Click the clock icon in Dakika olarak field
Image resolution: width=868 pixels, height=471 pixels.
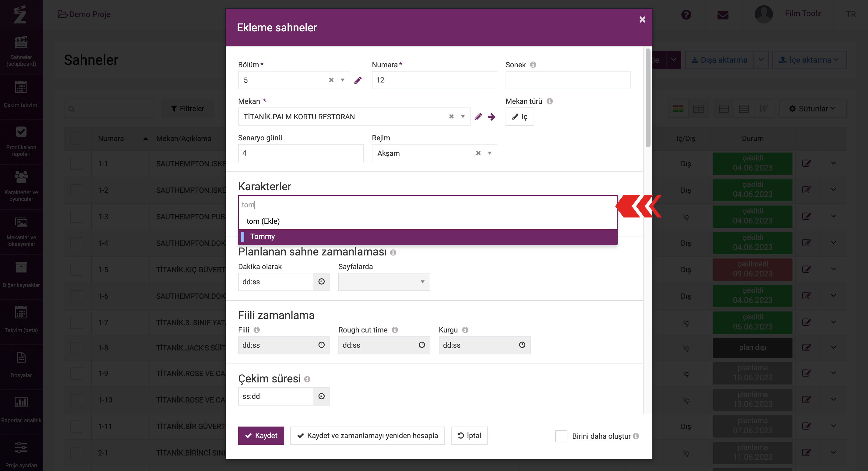point(321,282)
